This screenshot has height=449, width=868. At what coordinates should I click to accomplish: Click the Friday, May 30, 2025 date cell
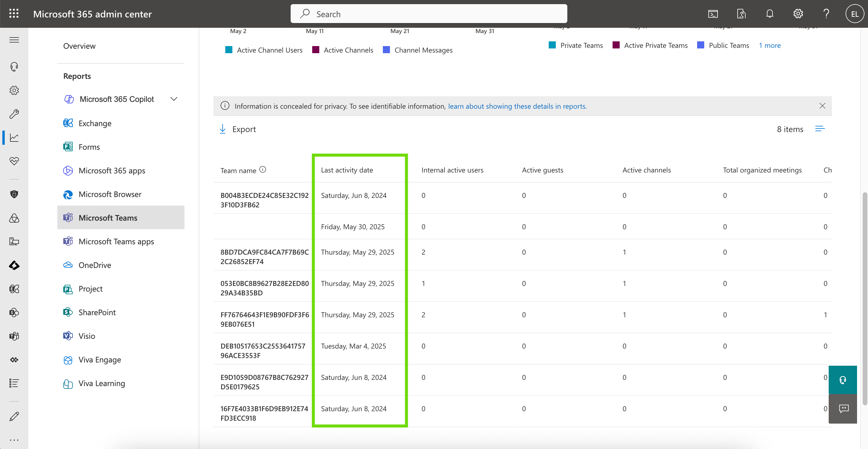352,227
